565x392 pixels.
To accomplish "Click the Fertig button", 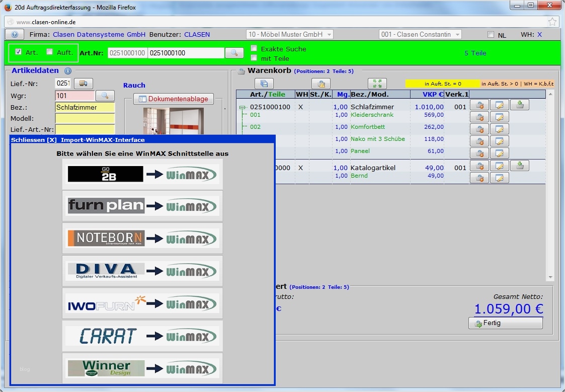I will click(x=505, y=323).
